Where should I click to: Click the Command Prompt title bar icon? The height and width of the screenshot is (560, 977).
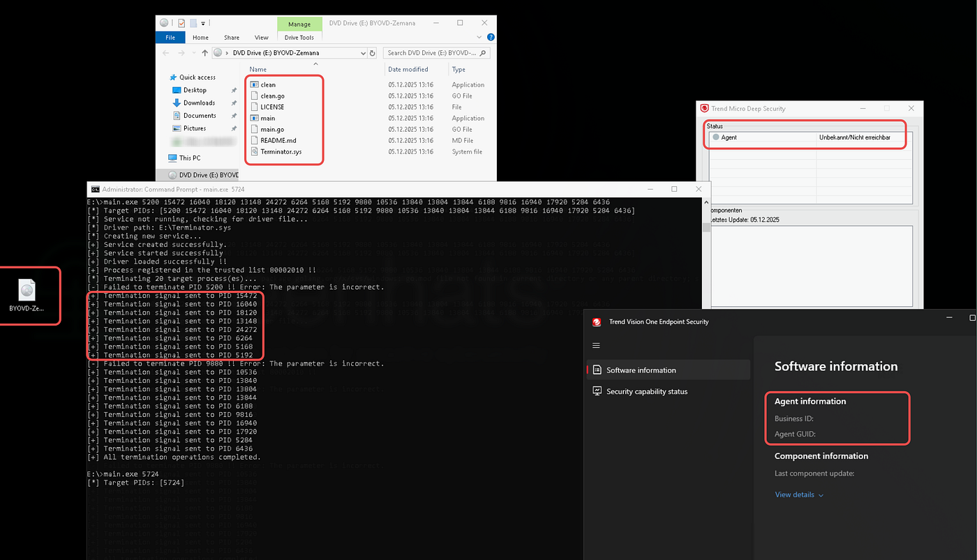point(96,189)
